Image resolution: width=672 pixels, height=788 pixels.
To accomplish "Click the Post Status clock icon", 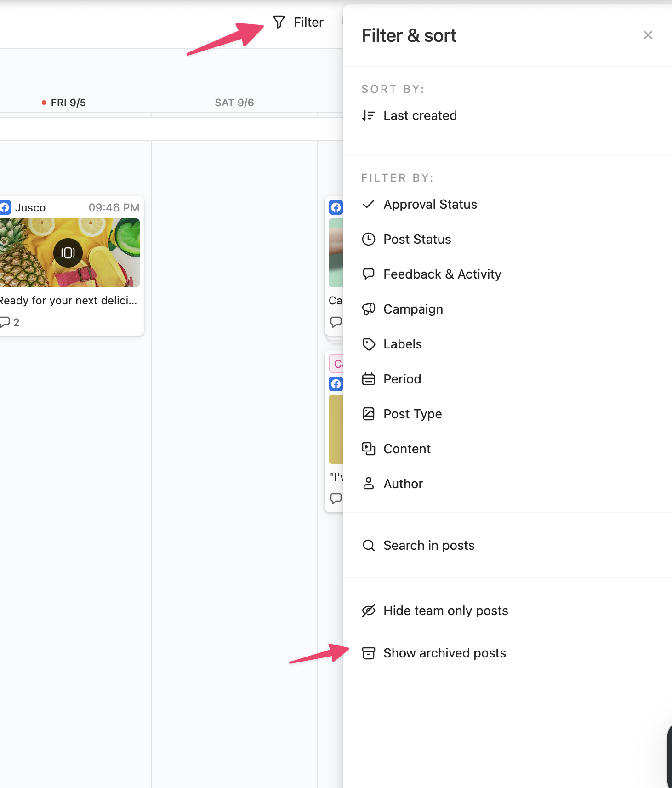I will tap(368, 239).
